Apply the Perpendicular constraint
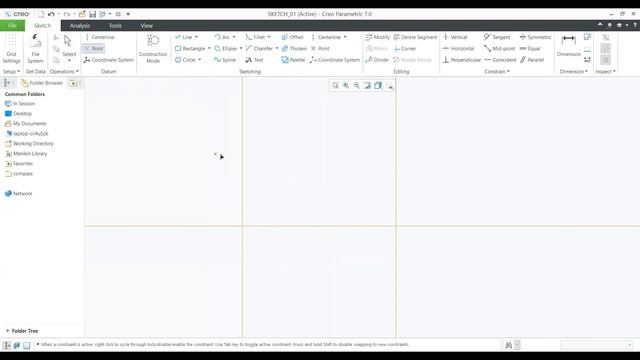Viewport: 640px width, 360px height. [x=462, y=60]
